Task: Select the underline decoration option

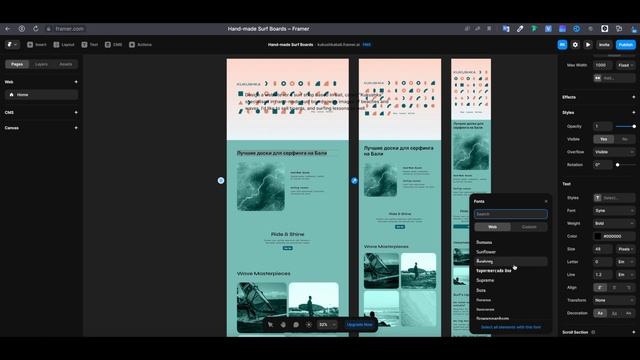Action: click(x=614, y=313)
